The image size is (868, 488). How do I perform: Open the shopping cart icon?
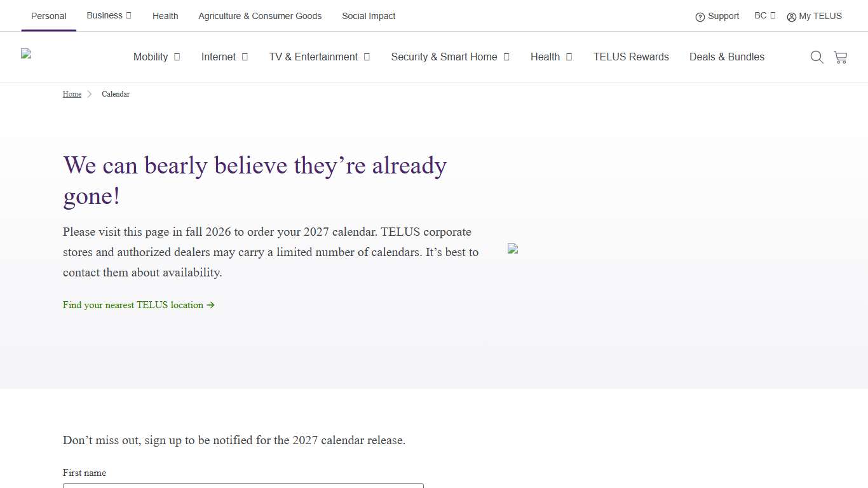pyautogui.click(x=840, y=57)
